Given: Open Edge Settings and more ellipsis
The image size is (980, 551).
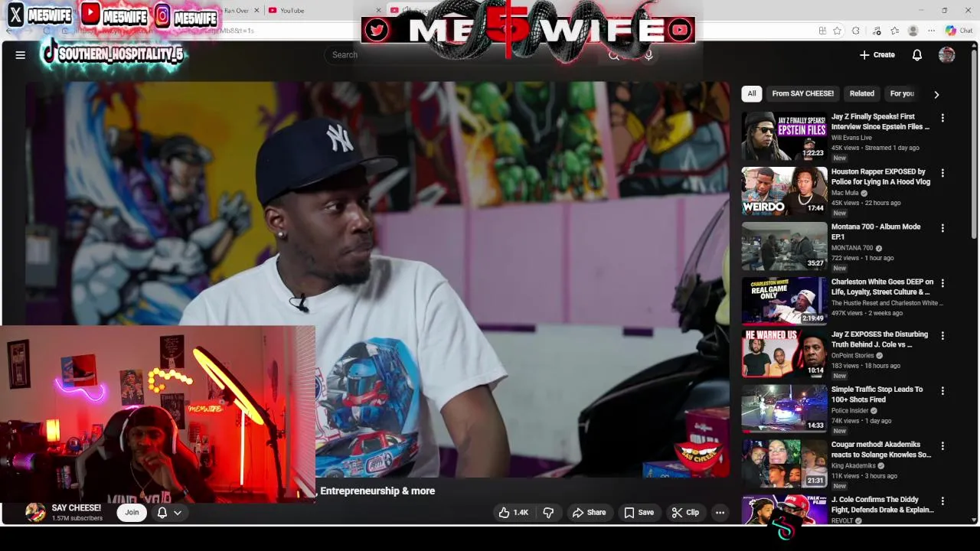Looking at the screenshot, I should click(931, 31).
